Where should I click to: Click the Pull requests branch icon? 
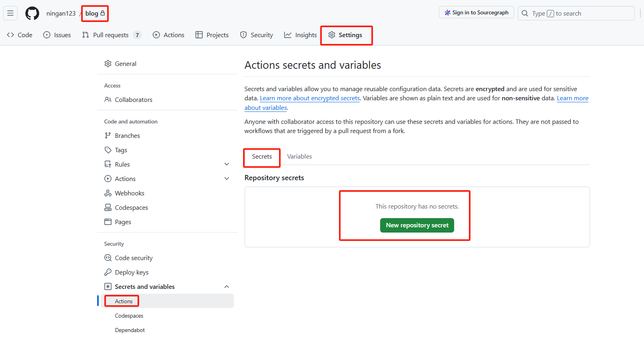[x=86, y=35]
